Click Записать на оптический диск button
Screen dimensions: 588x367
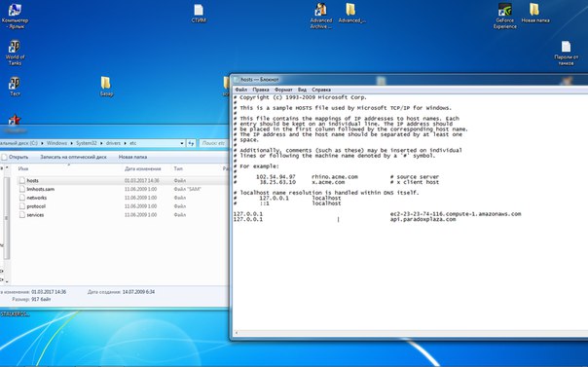(x=74, y=157)
